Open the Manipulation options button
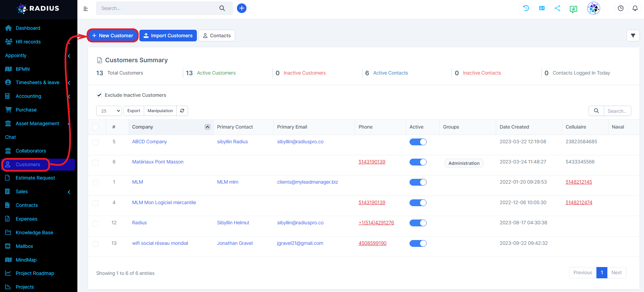Image resolution: width=644 pixels, height=292 pixels. 160,111
